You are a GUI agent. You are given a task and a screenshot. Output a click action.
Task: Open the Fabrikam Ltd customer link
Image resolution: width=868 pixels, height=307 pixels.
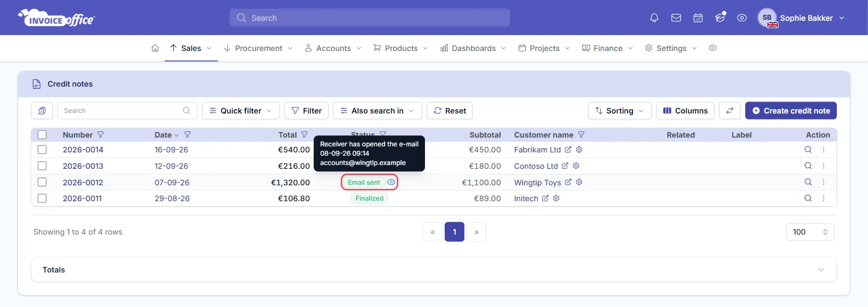(537, 150)
